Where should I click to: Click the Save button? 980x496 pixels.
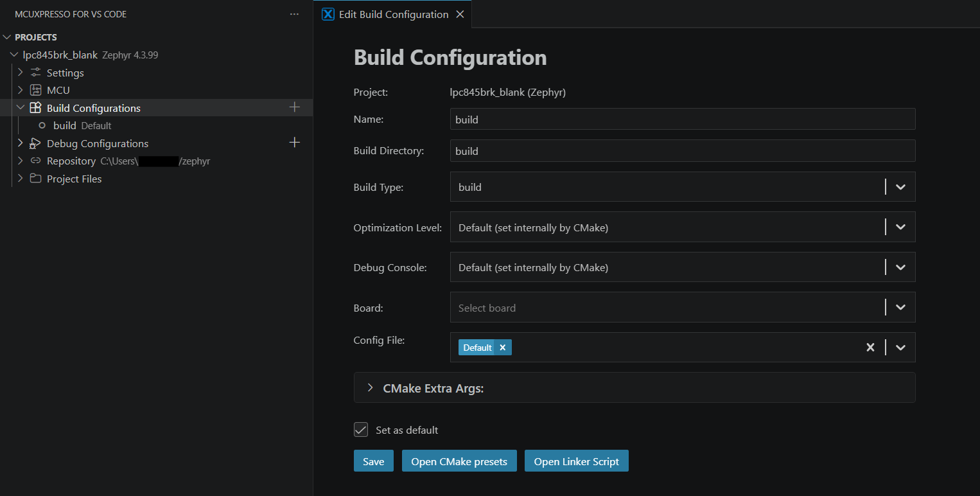coord(374,461)
